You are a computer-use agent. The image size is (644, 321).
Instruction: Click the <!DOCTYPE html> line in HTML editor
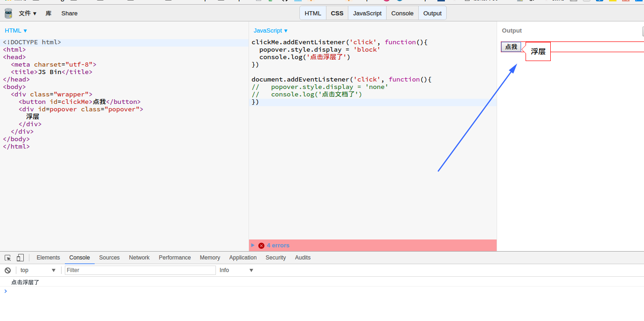click(x=32, y=42)
